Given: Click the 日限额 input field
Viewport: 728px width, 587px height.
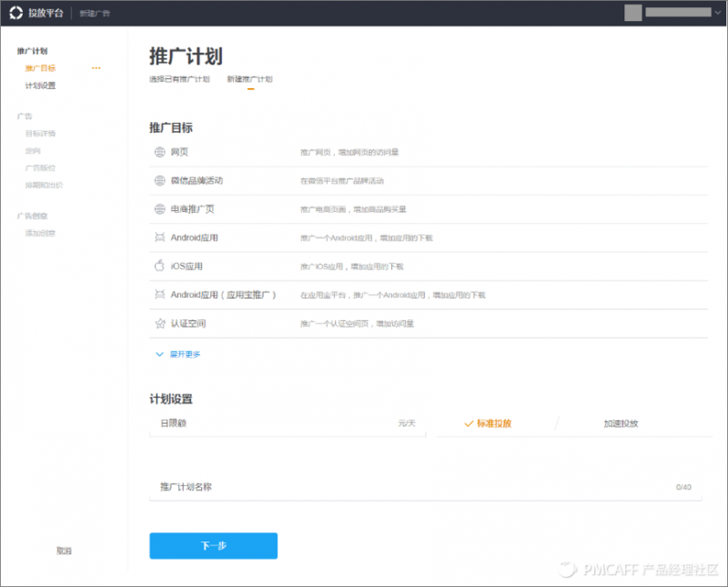Looking at the screenshot, I should tap(288, 423).
